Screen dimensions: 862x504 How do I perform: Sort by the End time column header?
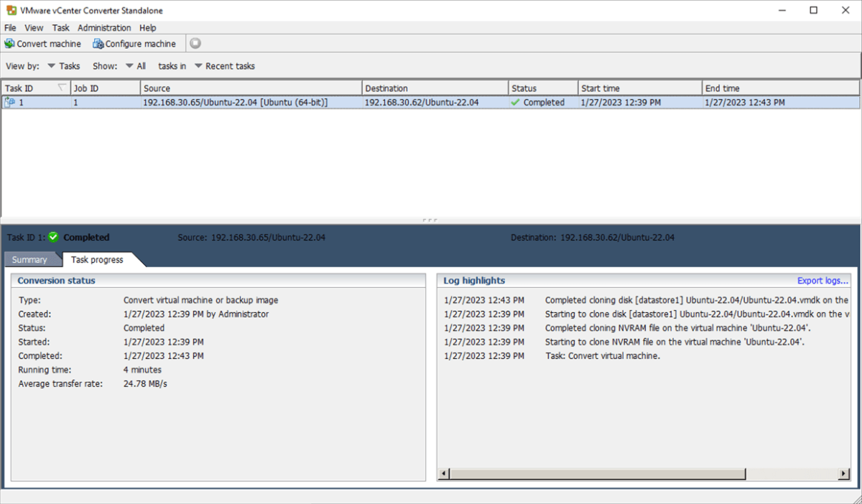pyautogui.click(x=782, y=88)
